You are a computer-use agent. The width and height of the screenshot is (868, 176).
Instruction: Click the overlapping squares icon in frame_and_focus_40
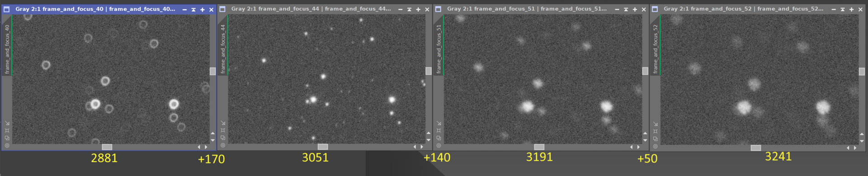[7, 138]
